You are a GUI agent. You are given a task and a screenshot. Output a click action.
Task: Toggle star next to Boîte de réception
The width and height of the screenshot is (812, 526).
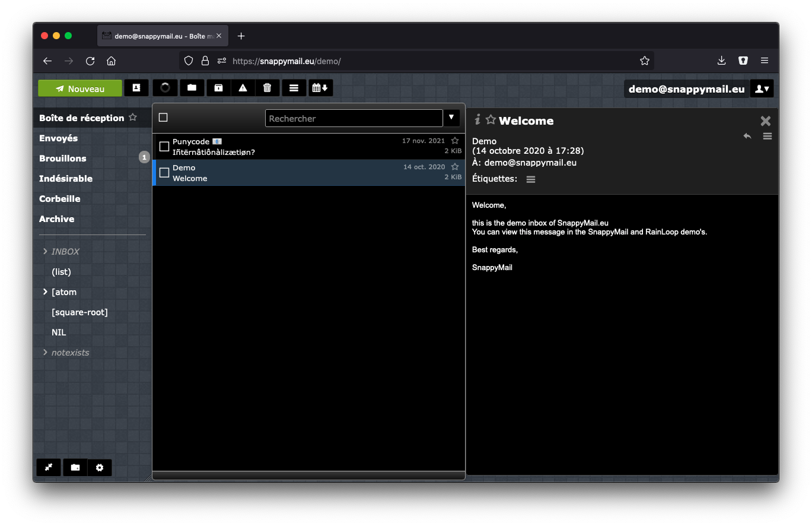click(x=133, y=118)
